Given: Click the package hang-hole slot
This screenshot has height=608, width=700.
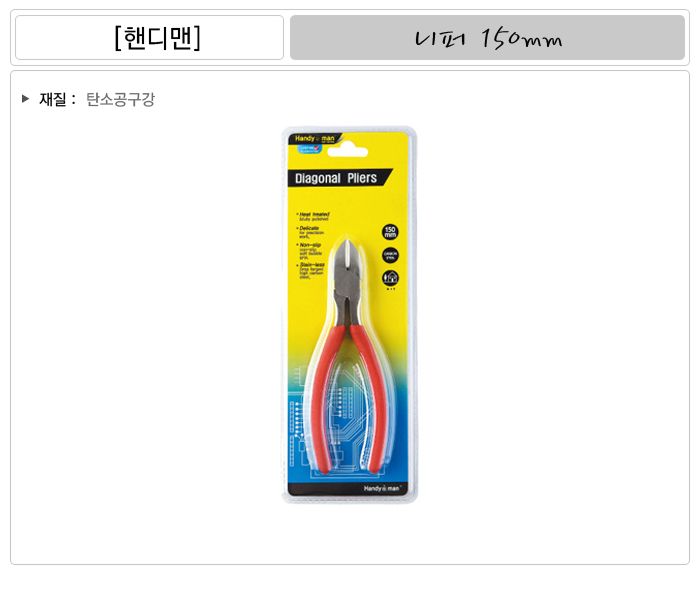Looking at the screenshot, I should point(347,152).
